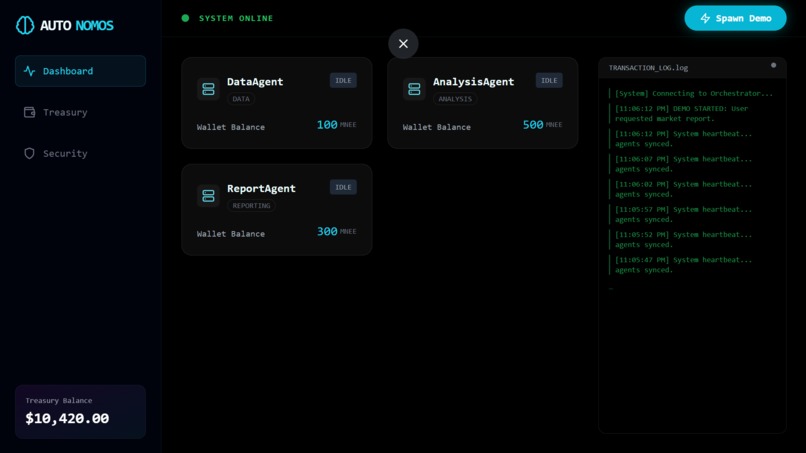806x453 pixels.
Task: Click the AnalysisAgent 500 MNEE balance
Action: pyautogui.click(x=542, y=124)
